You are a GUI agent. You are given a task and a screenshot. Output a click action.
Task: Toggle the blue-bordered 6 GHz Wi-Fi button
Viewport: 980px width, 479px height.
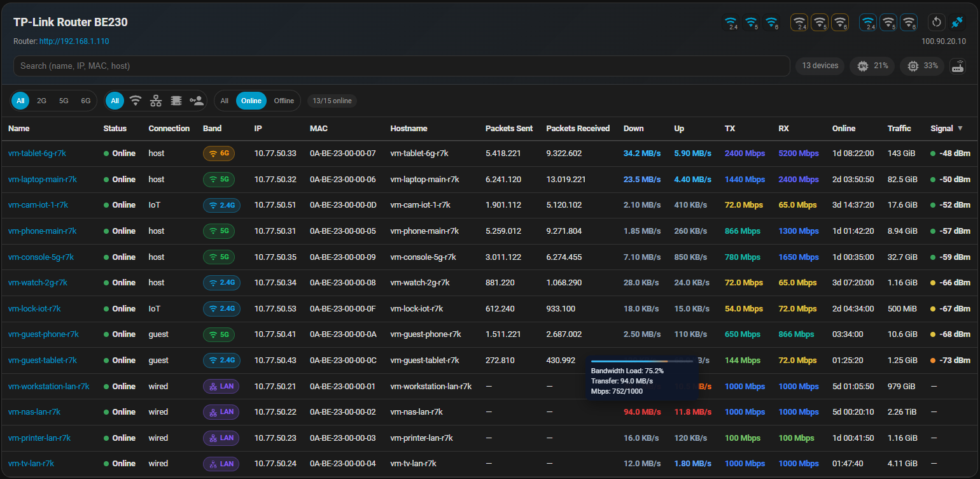909,23
